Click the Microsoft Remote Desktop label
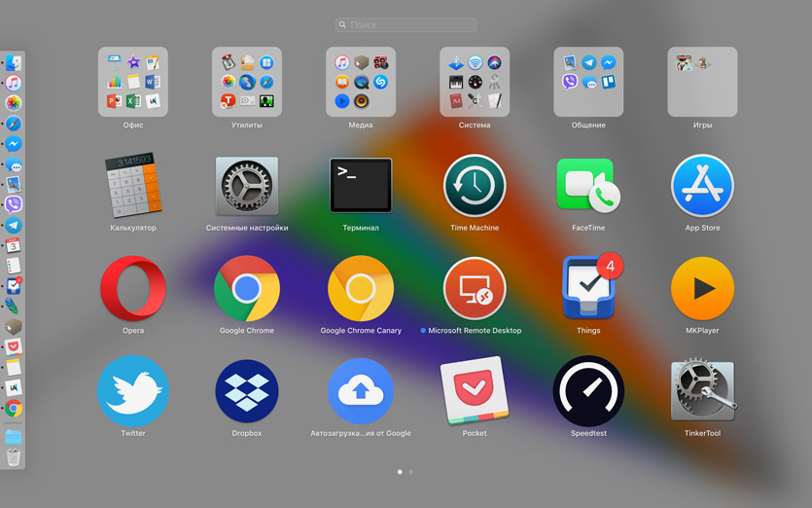This screenshot has height=508, width=812. click(475, 331)
